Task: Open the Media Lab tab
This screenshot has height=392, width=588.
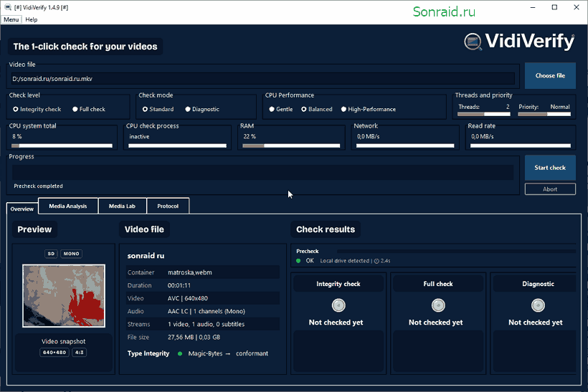Action: (x=122, y=206)
